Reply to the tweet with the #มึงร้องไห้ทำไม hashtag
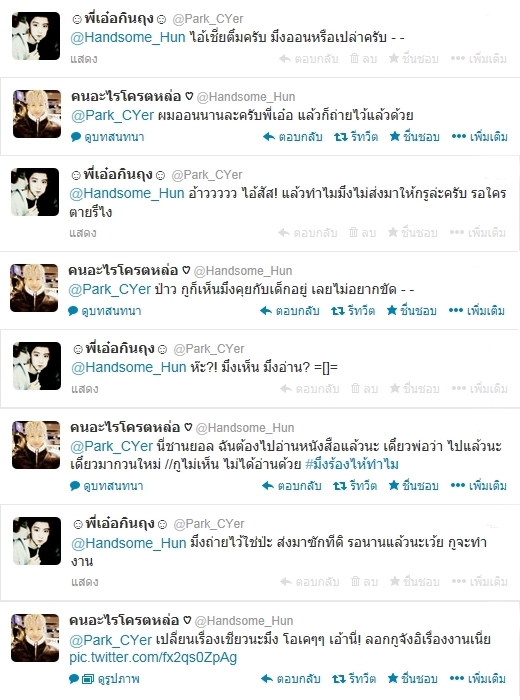 (291, 486)
